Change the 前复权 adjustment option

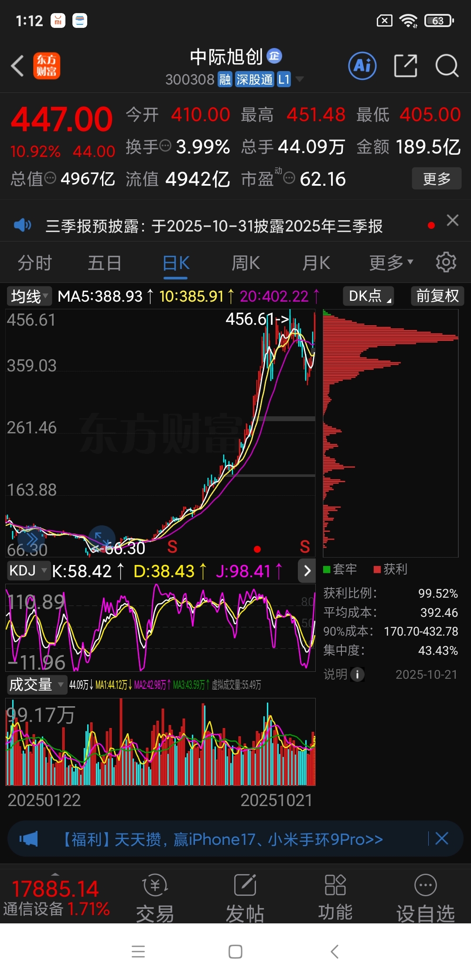[437, 296]
